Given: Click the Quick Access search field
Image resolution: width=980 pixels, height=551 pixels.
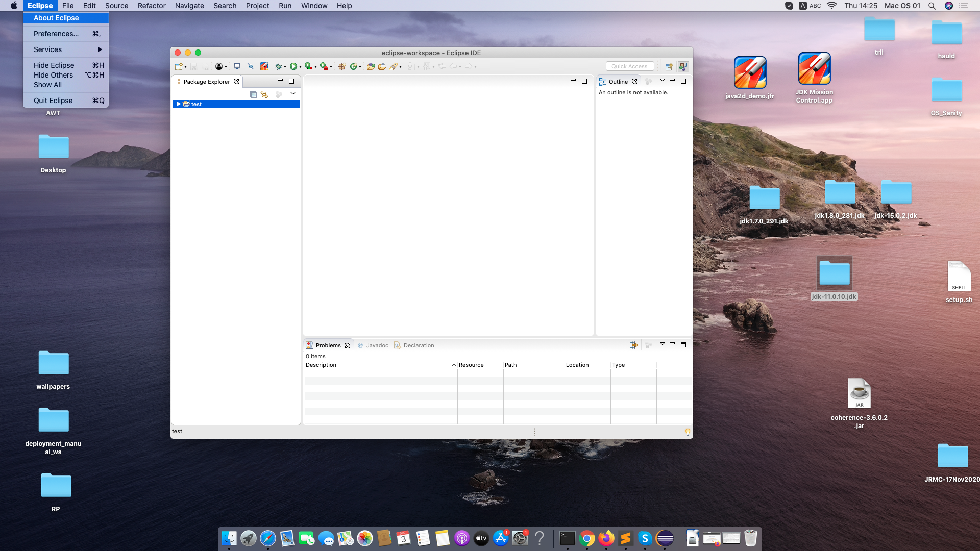Looking at the screenshot, I should pyautogui.click(x=629, y=66).
